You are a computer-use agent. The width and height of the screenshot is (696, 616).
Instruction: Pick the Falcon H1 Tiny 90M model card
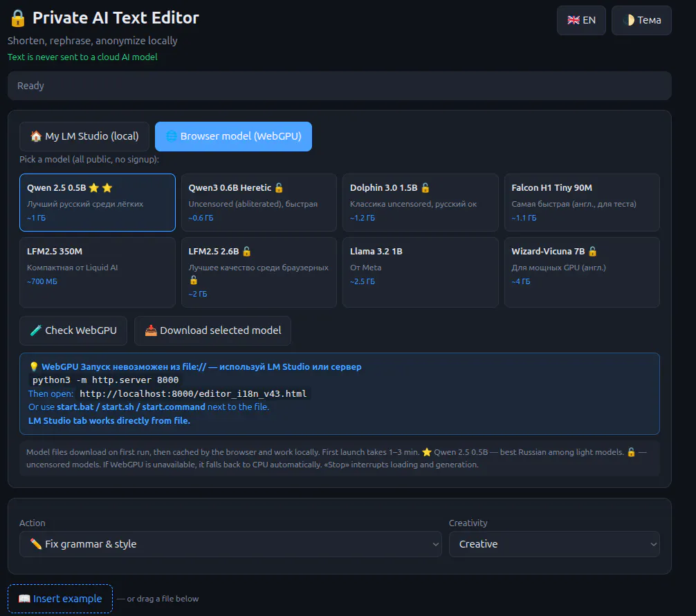pyautogui.click(x=582, y=203)
